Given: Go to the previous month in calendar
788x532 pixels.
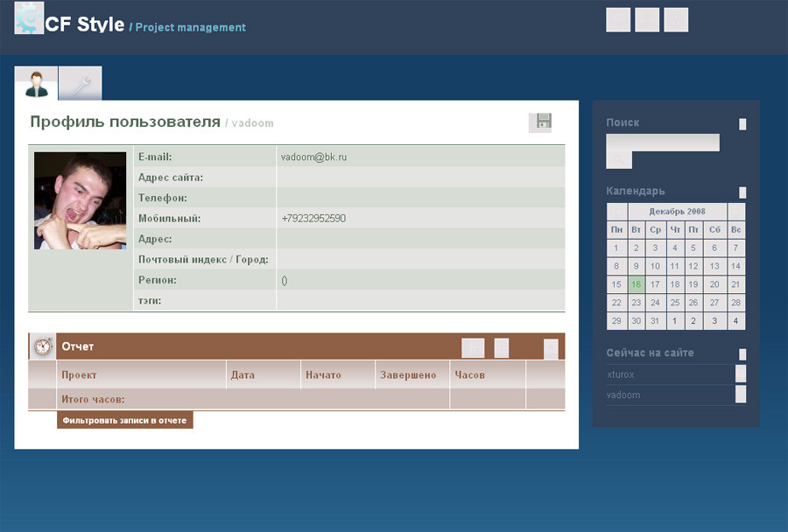Looking at the screenshot, I should [616, 212].
